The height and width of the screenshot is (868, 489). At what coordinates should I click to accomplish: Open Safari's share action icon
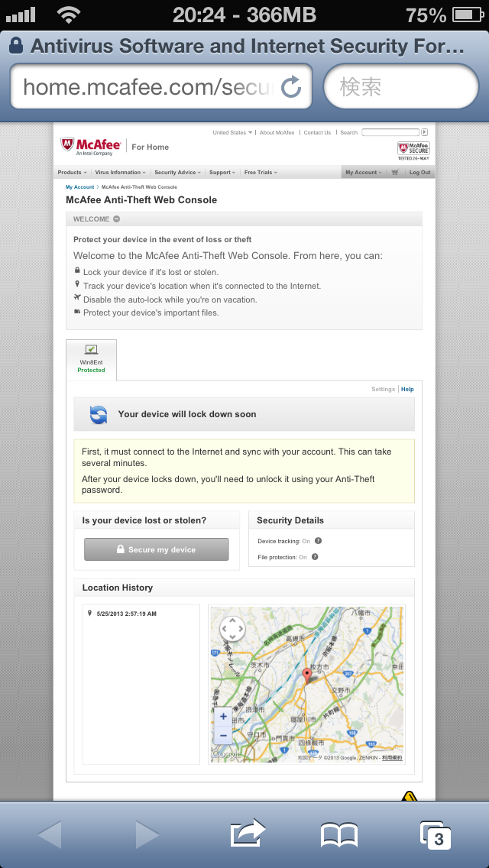248,833
